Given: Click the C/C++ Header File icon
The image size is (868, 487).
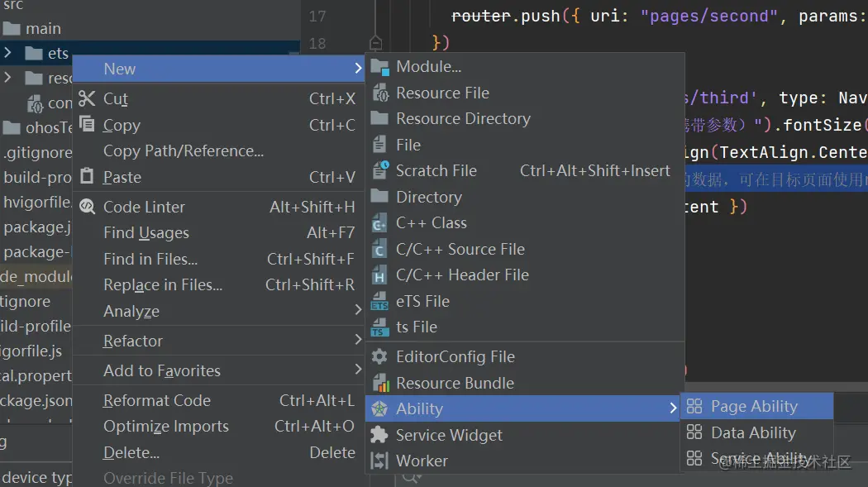Looking at the screenshot, I should coord(379,275).
